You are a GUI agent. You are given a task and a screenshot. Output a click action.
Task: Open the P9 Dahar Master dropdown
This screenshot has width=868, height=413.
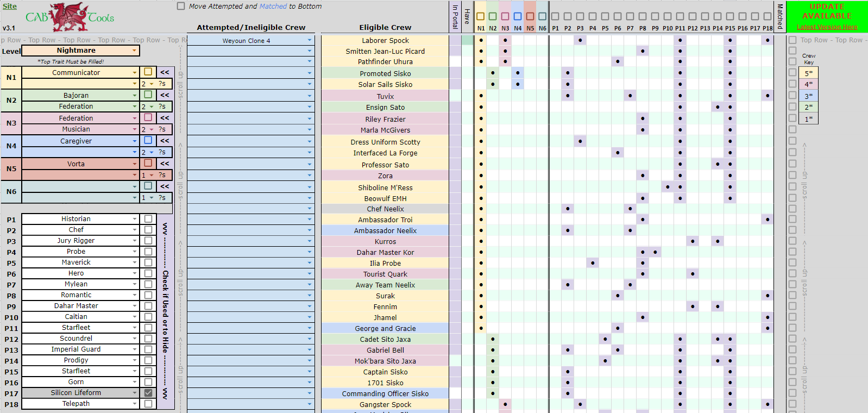coord(135,306)
